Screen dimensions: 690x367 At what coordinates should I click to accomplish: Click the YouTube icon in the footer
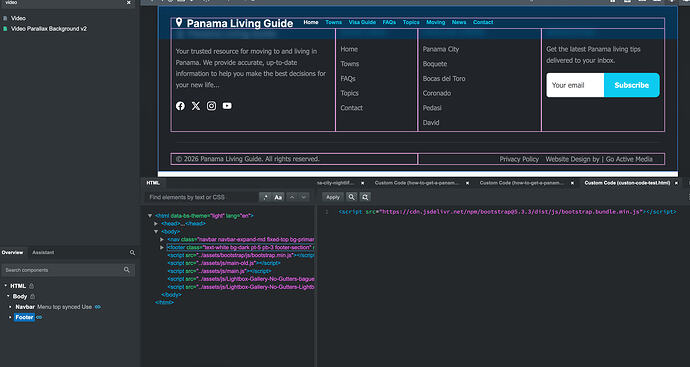tap(227, 106)
